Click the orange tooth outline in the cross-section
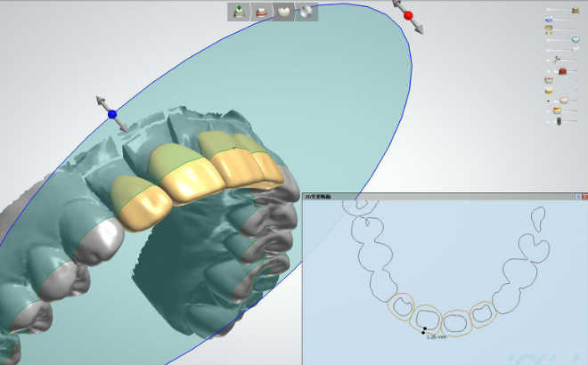 coord(456,322)
